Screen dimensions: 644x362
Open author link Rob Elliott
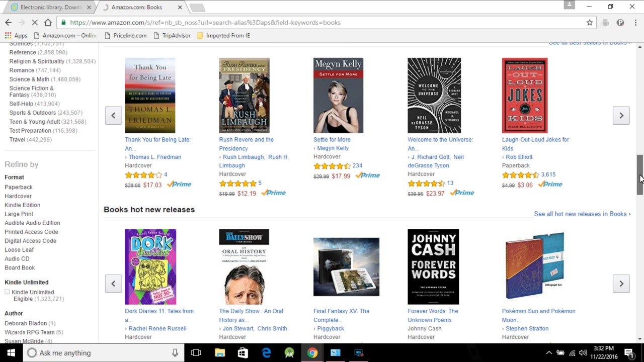[x=519, y=157]
